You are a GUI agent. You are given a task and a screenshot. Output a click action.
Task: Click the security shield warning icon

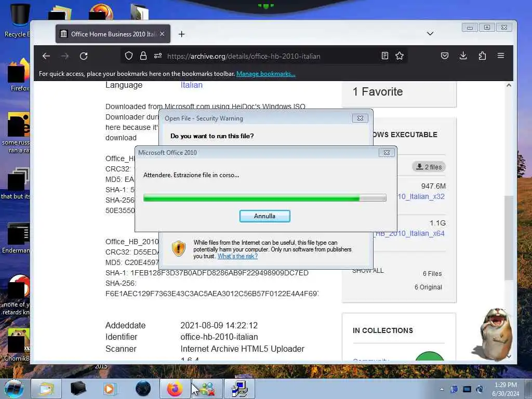pos(179,249)
